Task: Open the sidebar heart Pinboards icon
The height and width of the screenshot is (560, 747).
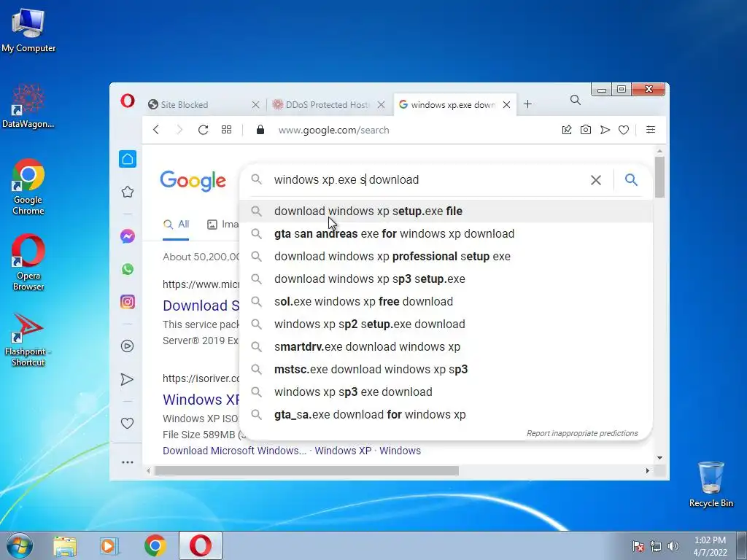Action: coord(127,423)
